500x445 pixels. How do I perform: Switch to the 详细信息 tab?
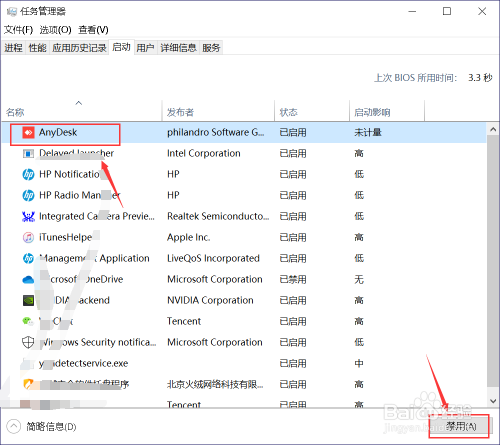point(178,48)
